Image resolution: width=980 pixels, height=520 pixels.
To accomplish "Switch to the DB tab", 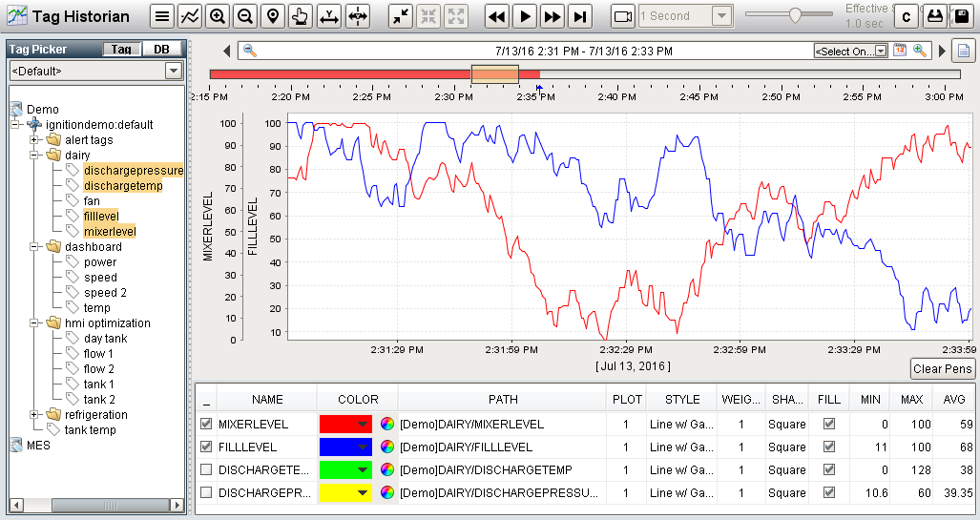I will coord(162,50).
